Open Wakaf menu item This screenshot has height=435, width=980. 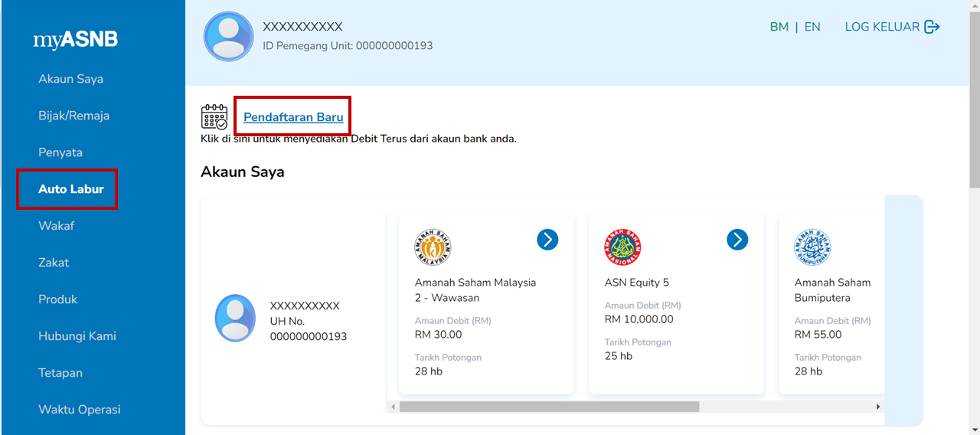[56, 226]
